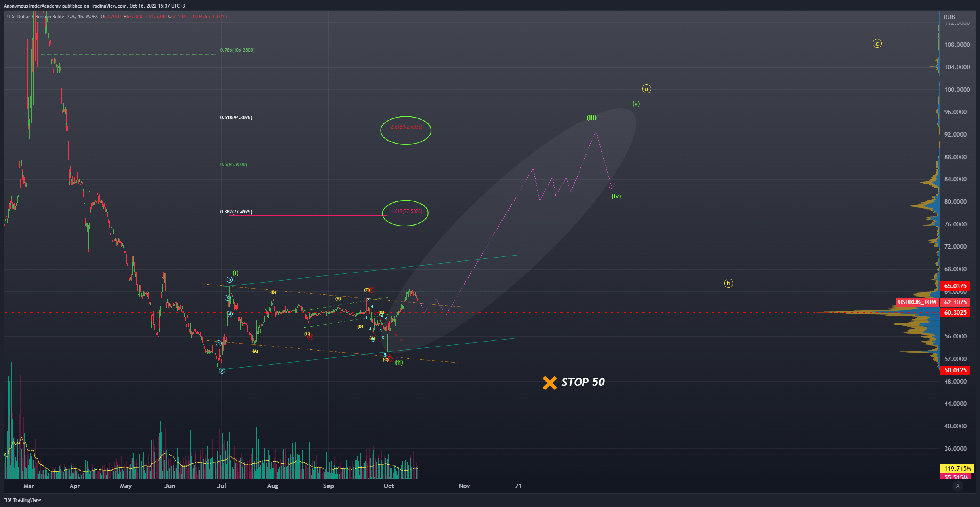The width and height of the screenshot is (980, 507).
Task: Click the 'Jul' label on time axis
Action: (221, 486)
